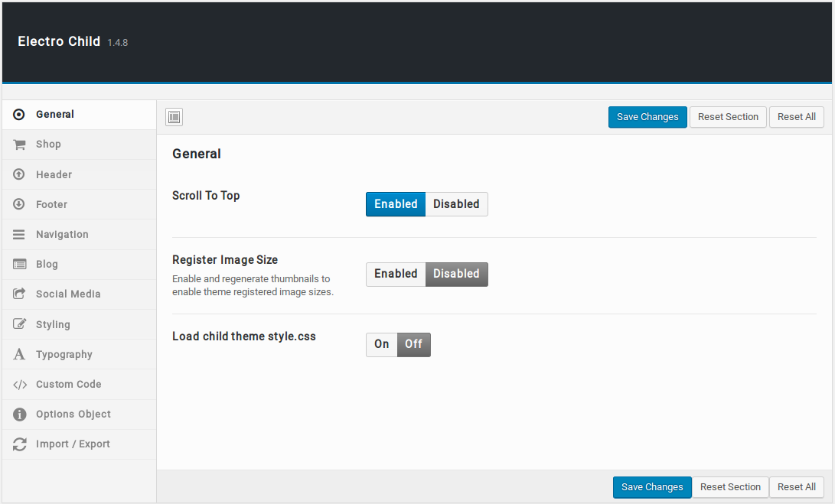Click the Shop cart icon
Viewport: 835px width, 504px height.
point(19,145)
